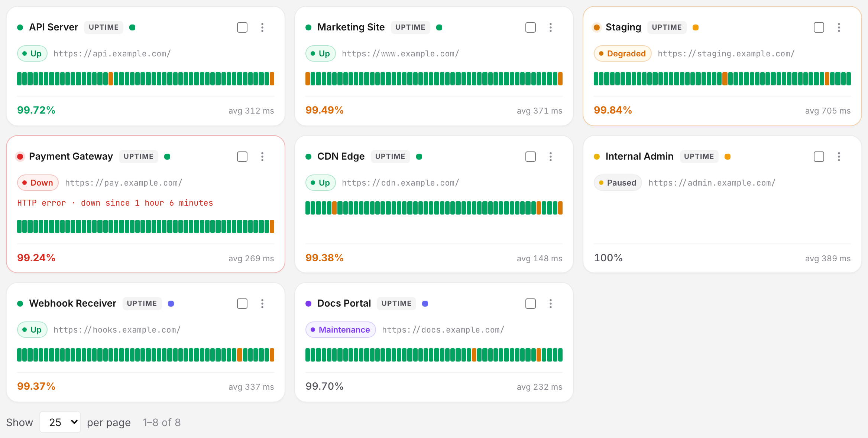
Task: Click the Maintenance badge on Docs Portal
Action: pos(340,330)
